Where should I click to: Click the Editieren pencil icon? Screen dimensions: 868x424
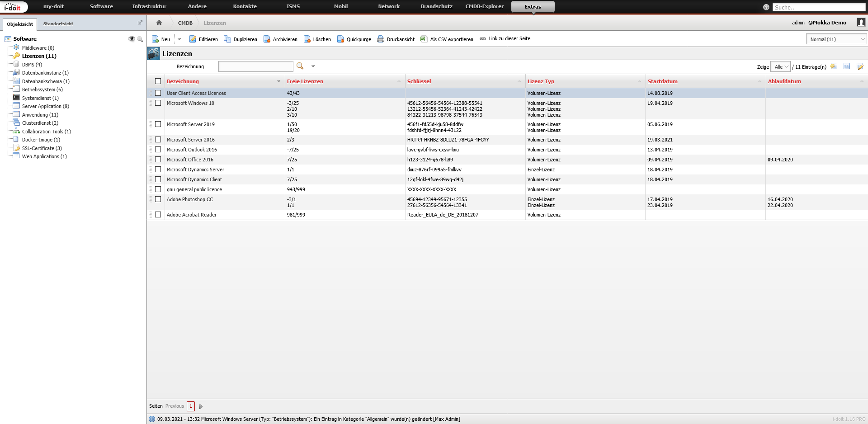pos(193,39)
